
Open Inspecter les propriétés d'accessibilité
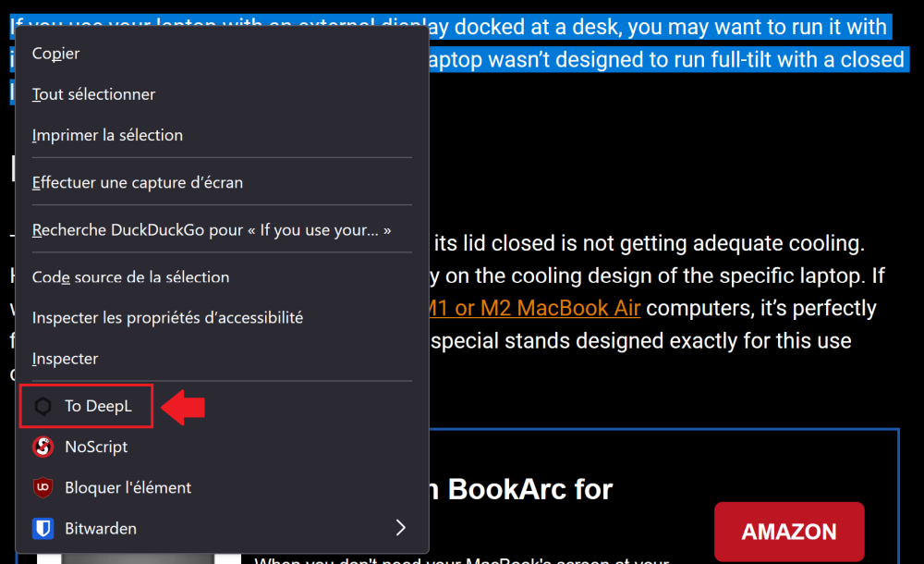222,318
